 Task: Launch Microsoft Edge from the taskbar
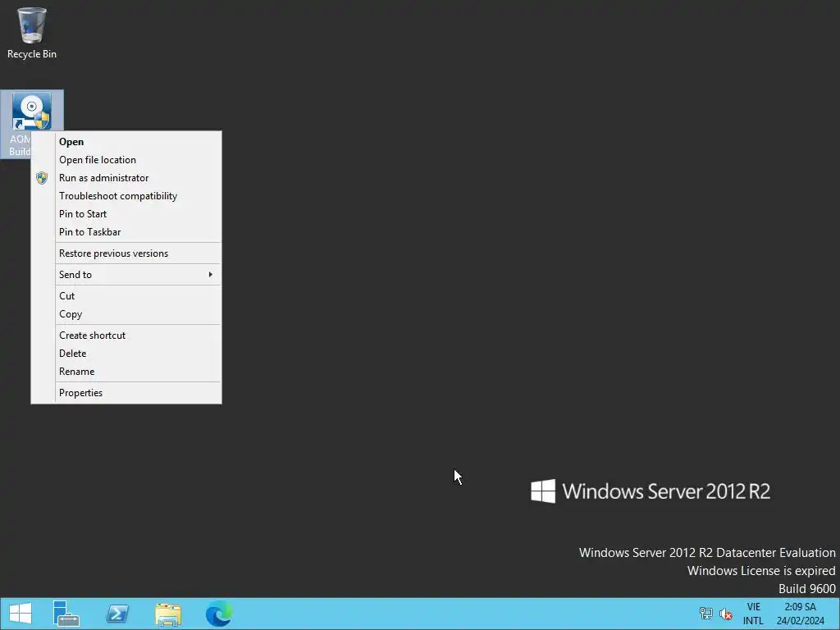(x=219, y=614)
